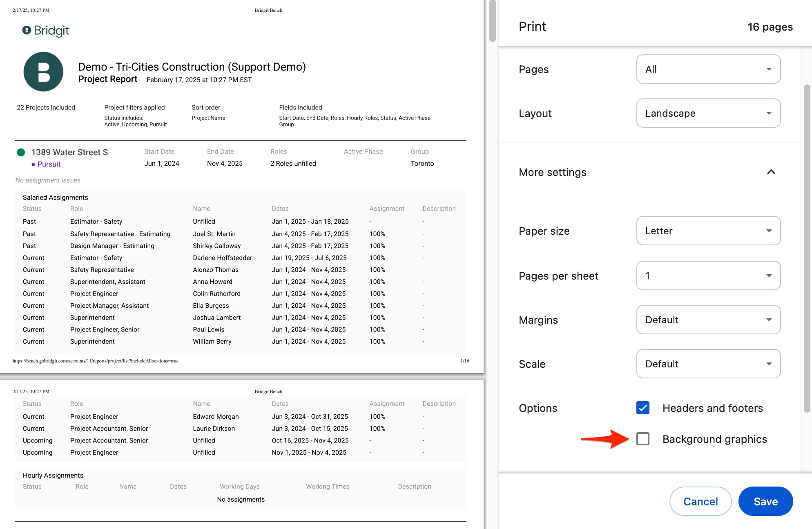Screen dimensions: 812x529
Task: Click the Sort order heading
Action: point(206,107)
